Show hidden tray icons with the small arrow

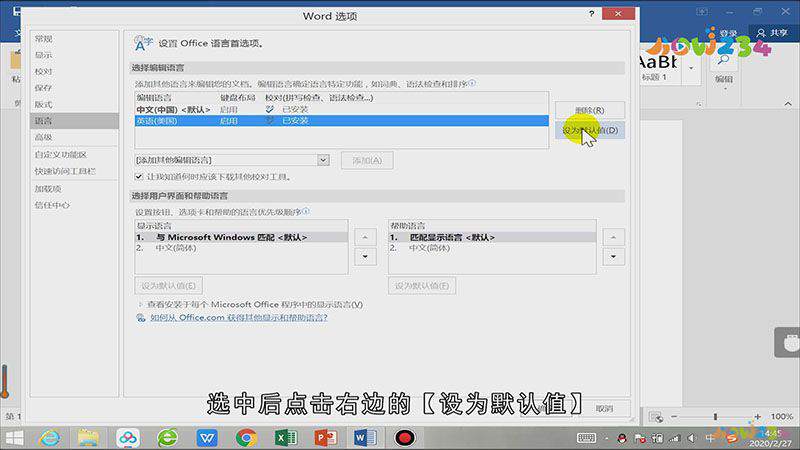point(607,438)
